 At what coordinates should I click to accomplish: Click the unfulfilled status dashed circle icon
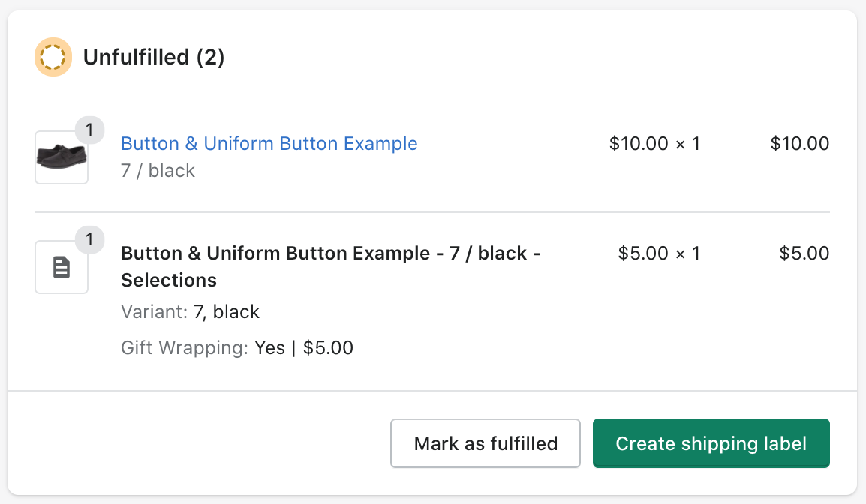click(x=53, y=57)
